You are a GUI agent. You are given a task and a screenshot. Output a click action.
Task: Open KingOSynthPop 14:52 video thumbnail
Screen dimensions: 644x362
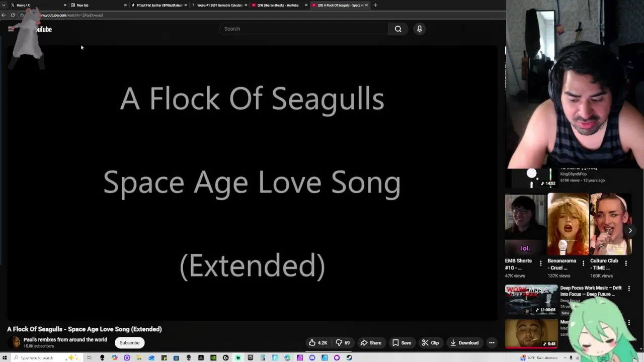pos(531,178)
